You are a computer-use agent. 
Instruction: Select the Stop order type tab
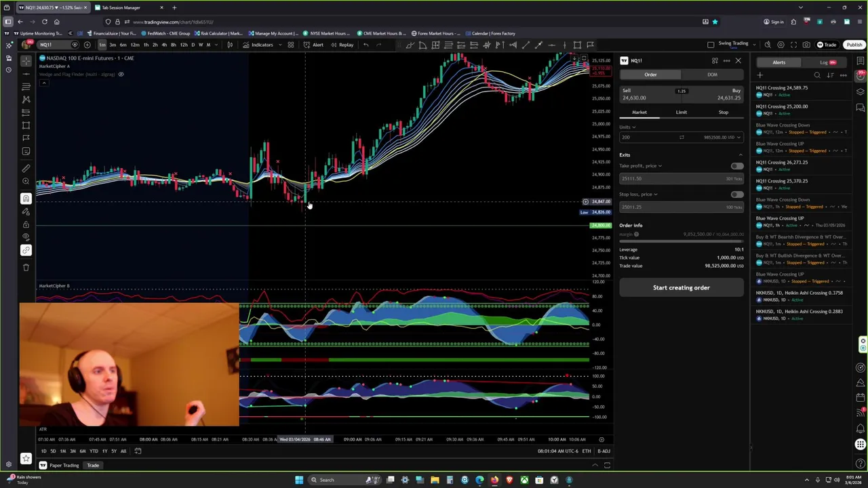(x=723, y=113)
